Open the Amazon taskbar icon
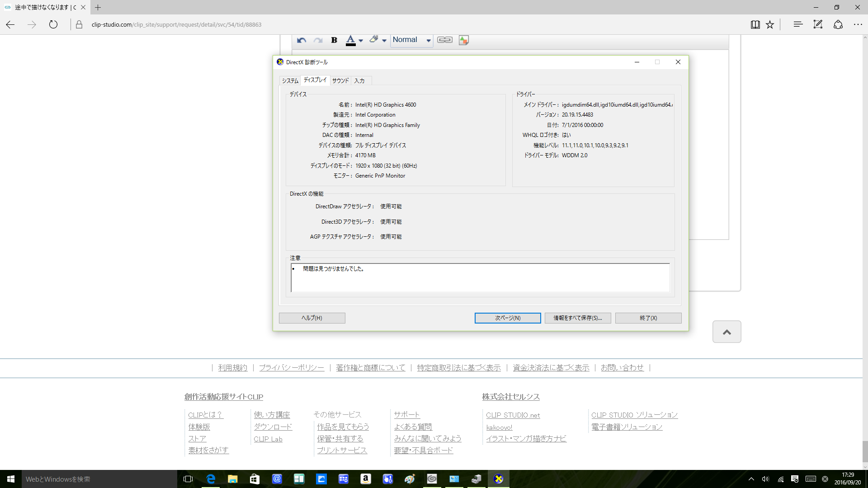Viewport: 868px width, 488px height. tap(365, 479)
